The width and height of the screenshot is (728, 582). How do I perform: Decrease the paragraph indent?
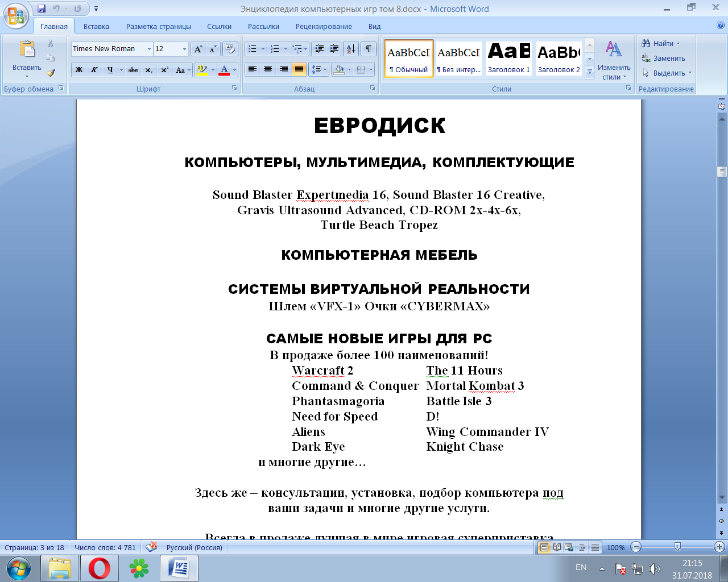tap(320, 49)
